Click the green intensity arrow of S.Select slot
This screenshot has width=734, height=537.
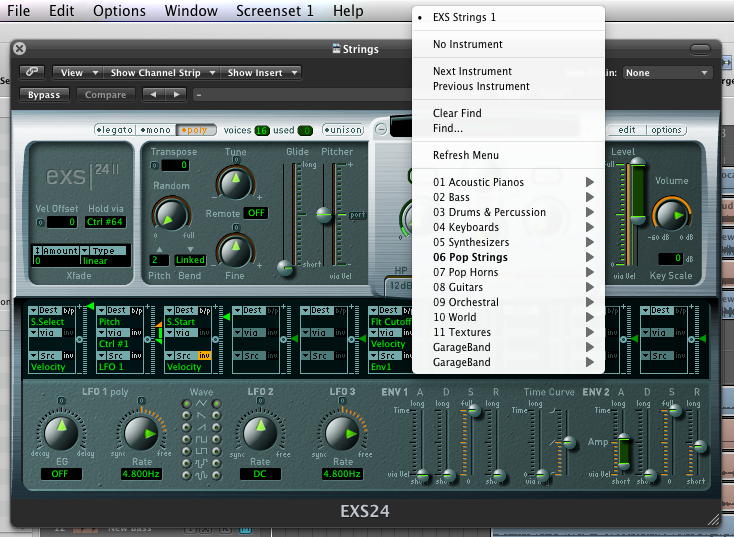(90, 306)
